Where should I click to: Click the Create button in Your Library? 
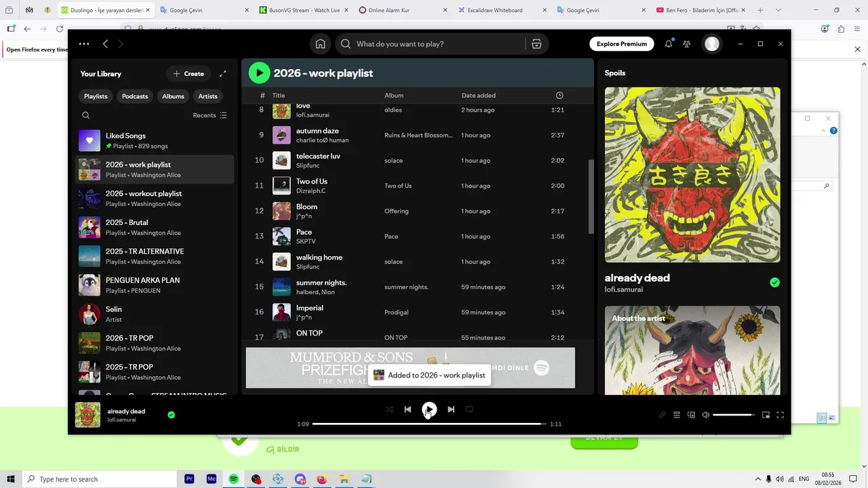click(188, 74)
